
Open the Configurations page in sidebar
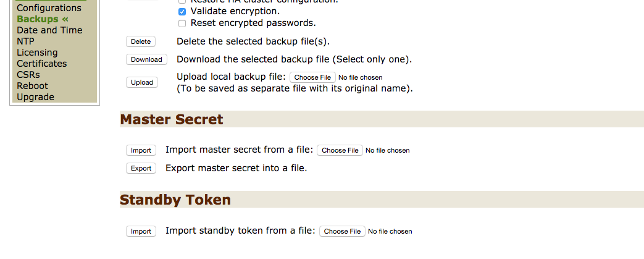tap(49, 8)
